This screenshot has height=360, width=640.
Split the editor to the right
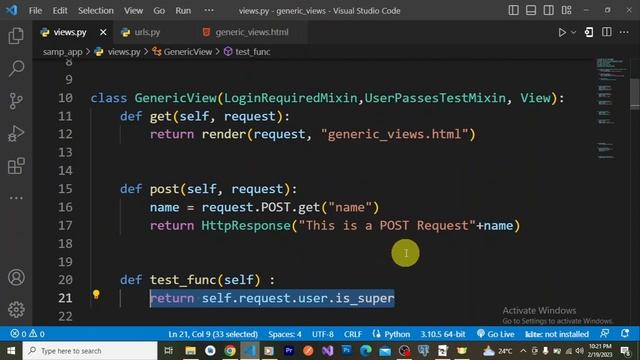(607, 32)
